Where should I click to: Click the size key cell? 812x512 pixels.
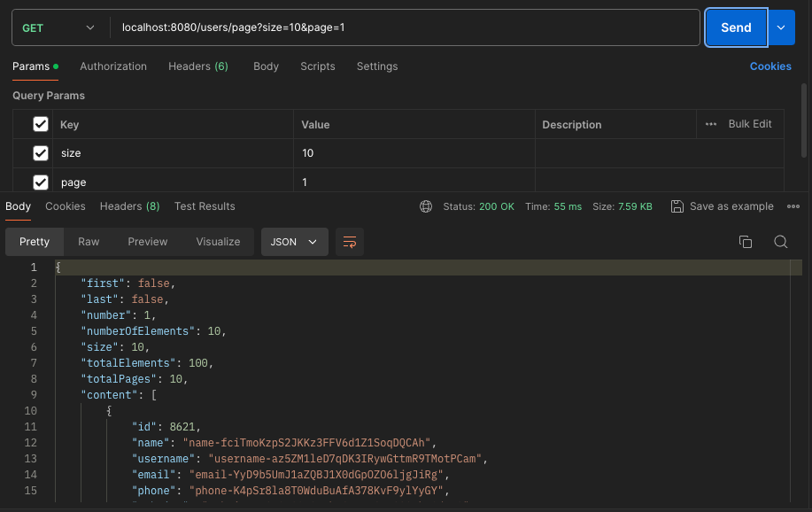[173, 153]
